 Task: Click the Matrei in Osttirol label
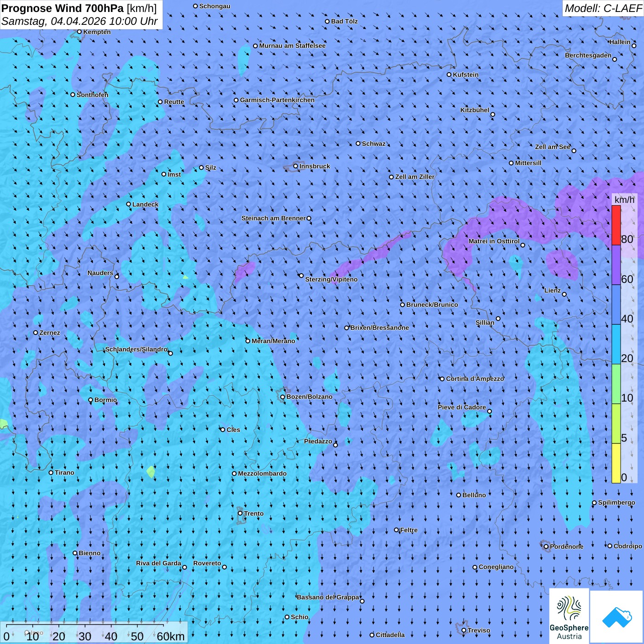(x=494, y=241)
